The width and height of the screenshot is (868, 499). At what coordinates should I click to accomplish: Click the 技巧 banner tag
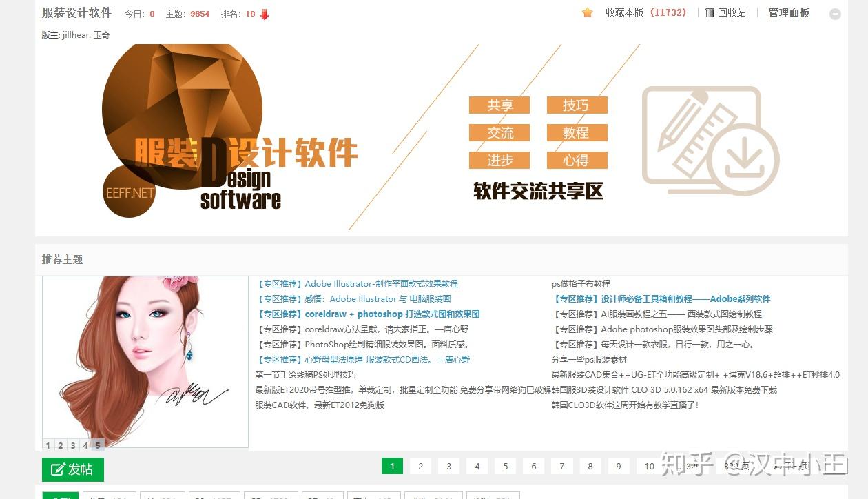pos(576,105)
